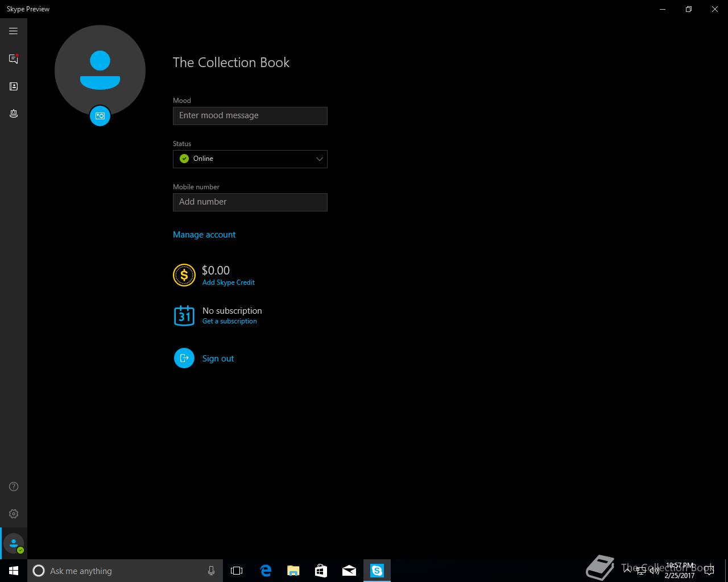Image resolution: width=728 pixels, height=582 pixels.
Task: Click the Mood message input field
Action: [250, 116]
